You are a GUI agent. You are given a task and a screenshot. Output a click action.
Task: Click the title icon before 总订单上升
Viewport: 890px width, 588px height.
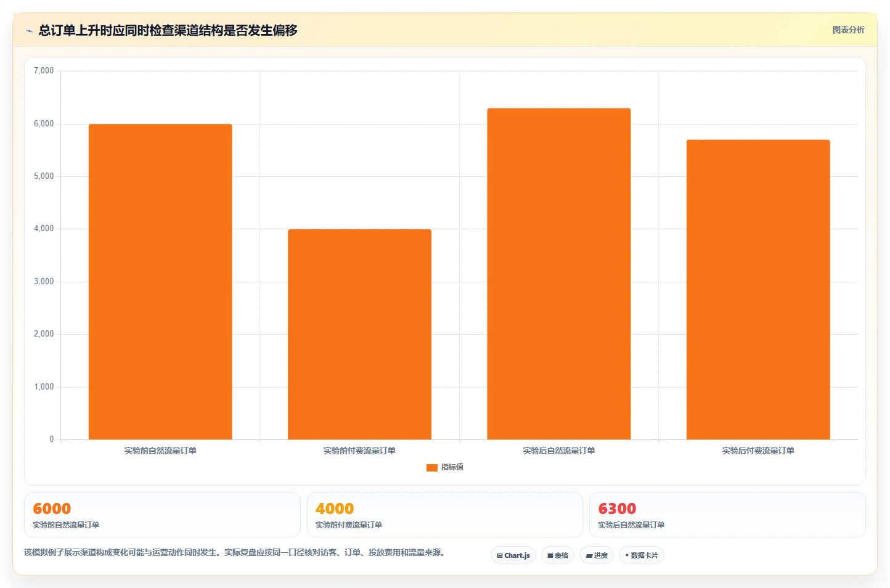coord(29,31)
